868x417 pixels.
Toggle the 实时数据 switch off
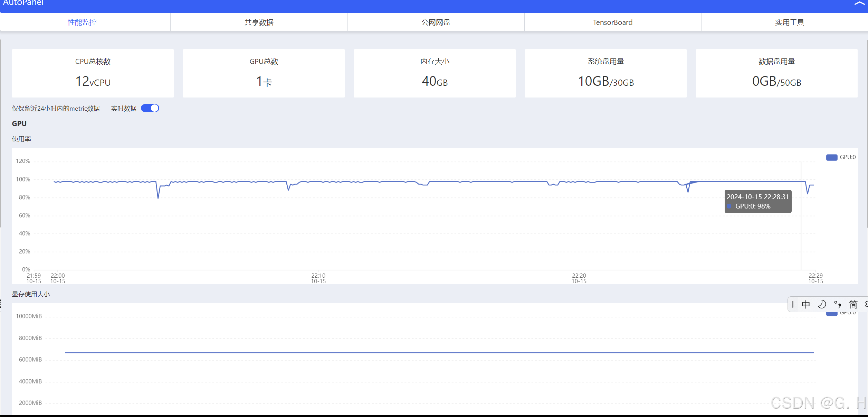point(150,108)
